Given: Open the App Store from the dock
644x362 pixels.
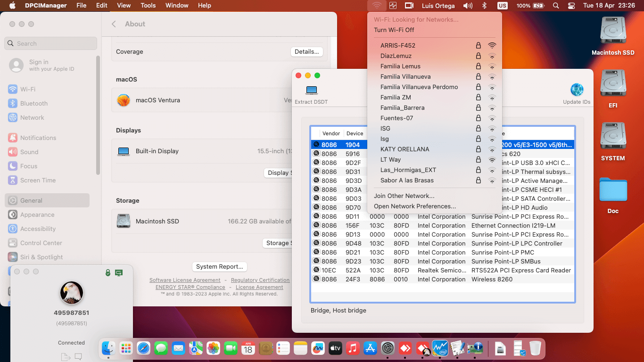Looking at the screenshot, I should click(x=370, y=348).
